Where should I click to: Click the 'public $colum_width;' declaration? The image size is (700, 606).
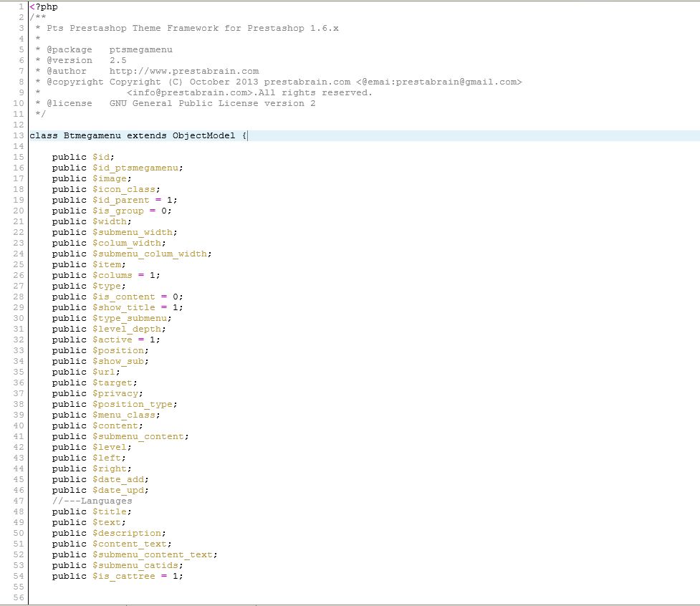109,243
